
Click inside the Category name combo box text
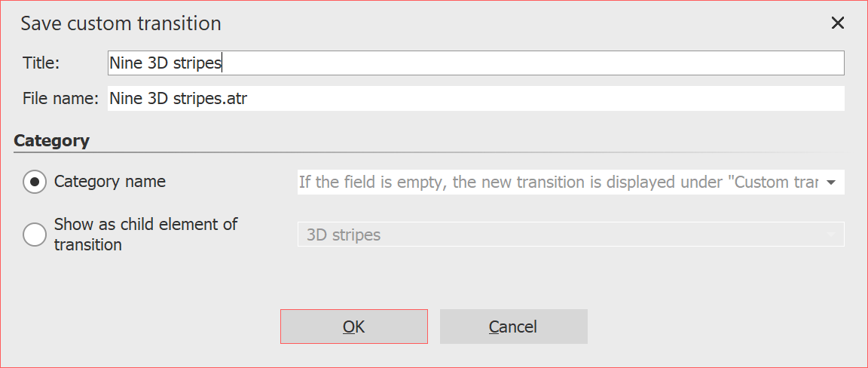point(558,182)
